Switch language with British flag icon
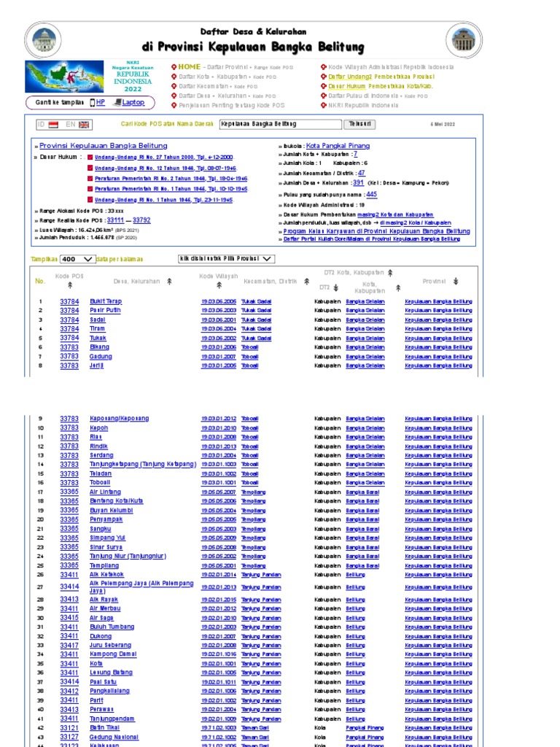Image resolution: width=560 pixels, height=747 pixels. (84, 125)
